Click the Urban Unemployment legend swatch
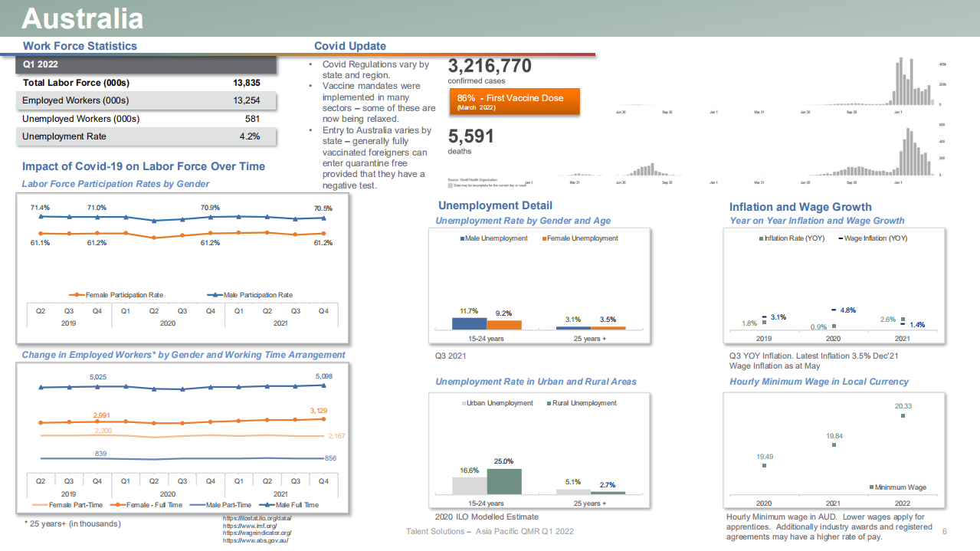Image resolution: width=980 pixels, height=551 pixels. click(463, 403)
